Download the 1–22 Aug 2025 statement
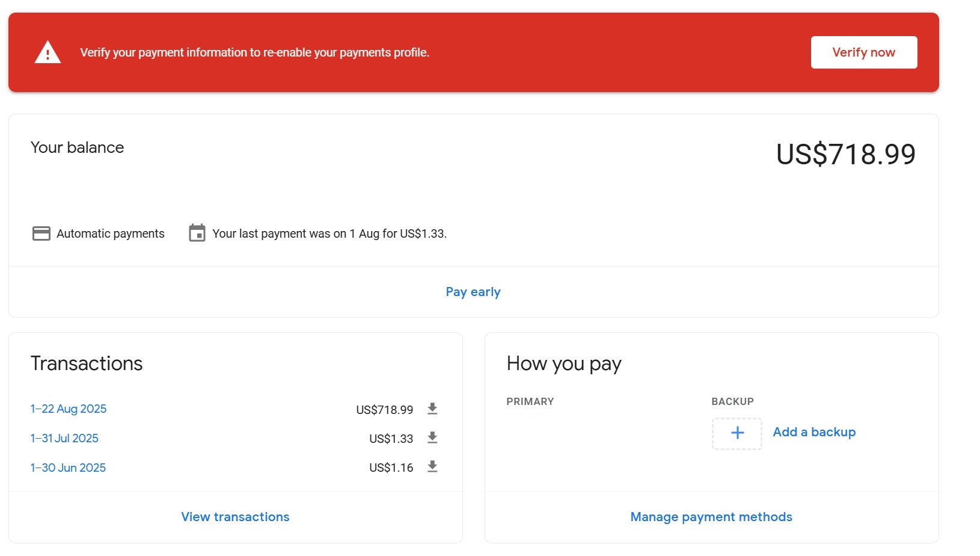The width and height of the screenshot is (980, 556). pyautogui.click(x=432, y=409)
